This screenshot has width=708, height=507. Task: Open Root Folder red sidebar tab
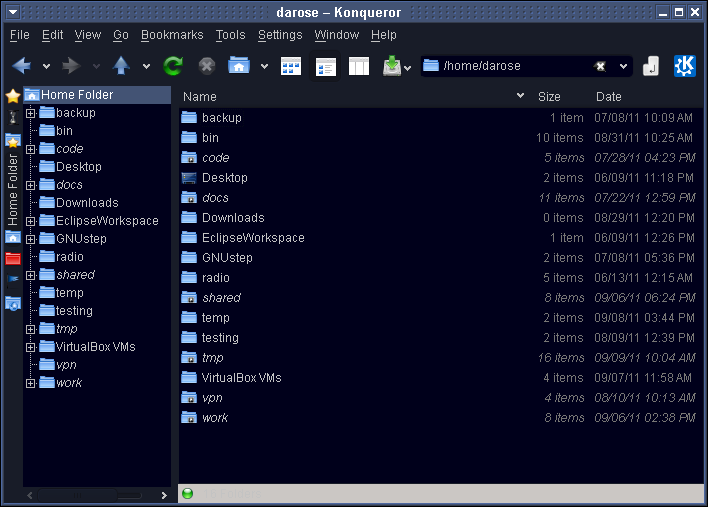tap(13, 258)
